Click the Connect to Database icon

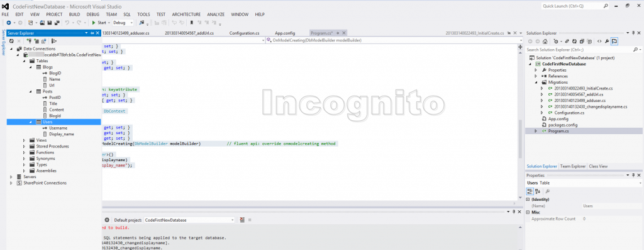[29, 41]
